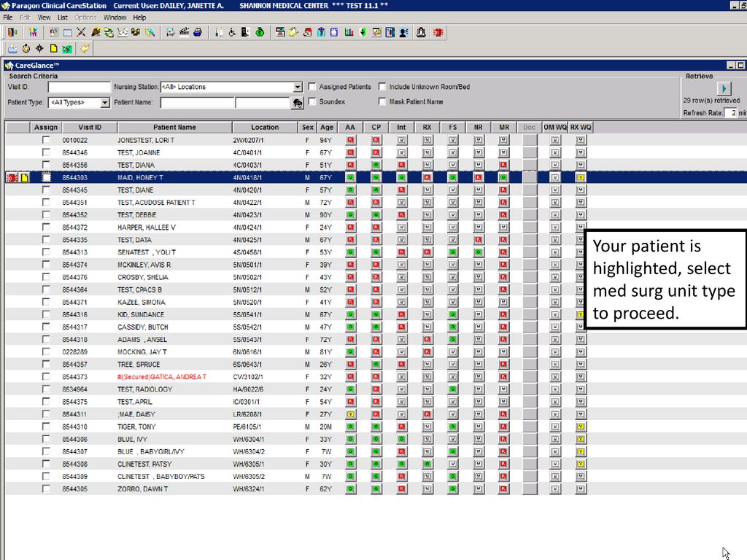Click the yellow note icon in second toolbar

tap(53, 48)
